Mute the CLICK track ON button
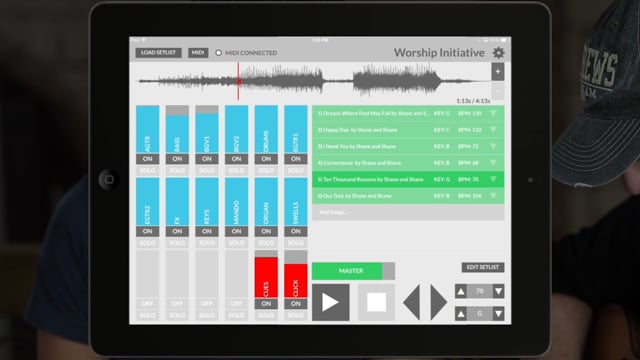 pyautogui.click(x=296, y=304)
